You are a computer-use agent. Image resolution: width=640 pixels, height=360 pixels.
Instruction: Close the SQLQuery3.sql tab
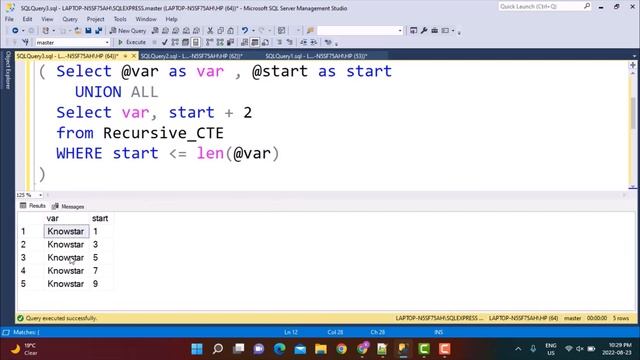133,56
